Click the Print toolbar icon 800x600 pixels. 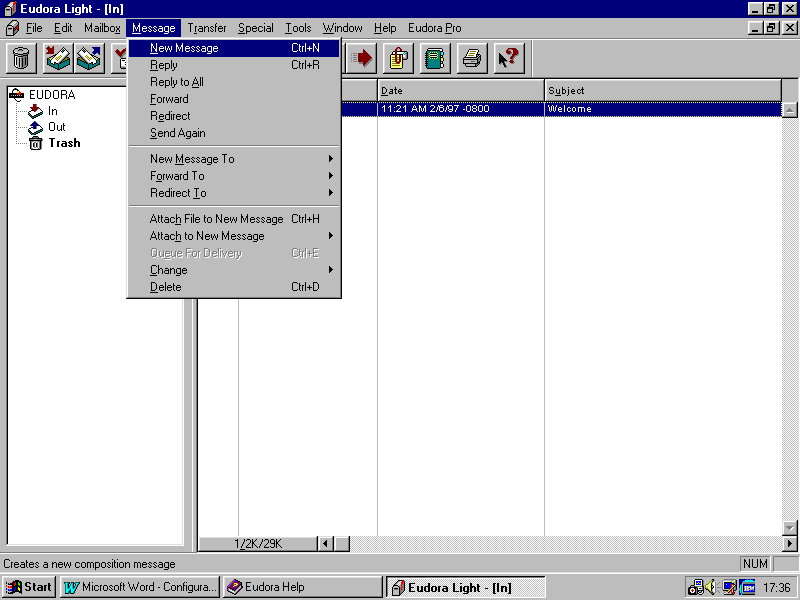[x=472, y=58]
